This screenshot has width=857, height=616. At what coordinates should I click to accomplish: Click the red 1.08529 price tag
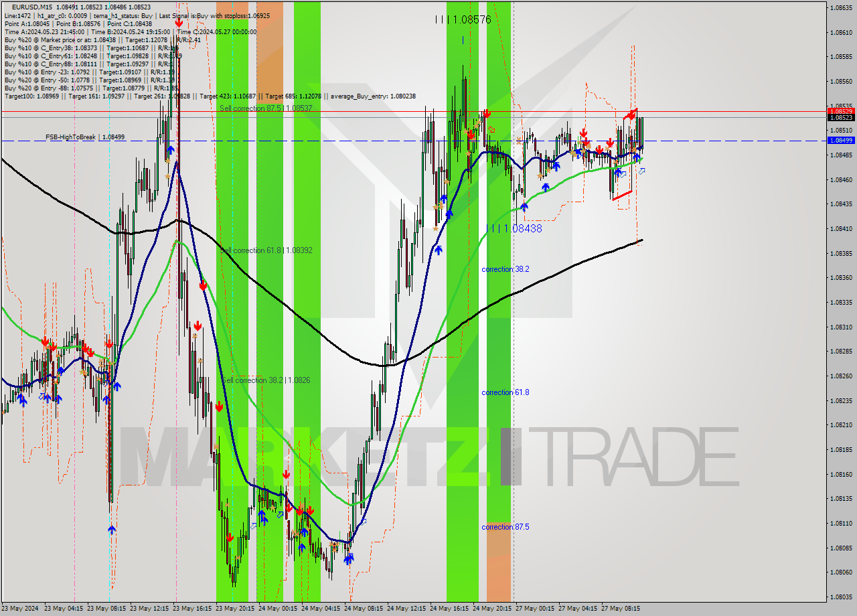(x=840, y=111)
